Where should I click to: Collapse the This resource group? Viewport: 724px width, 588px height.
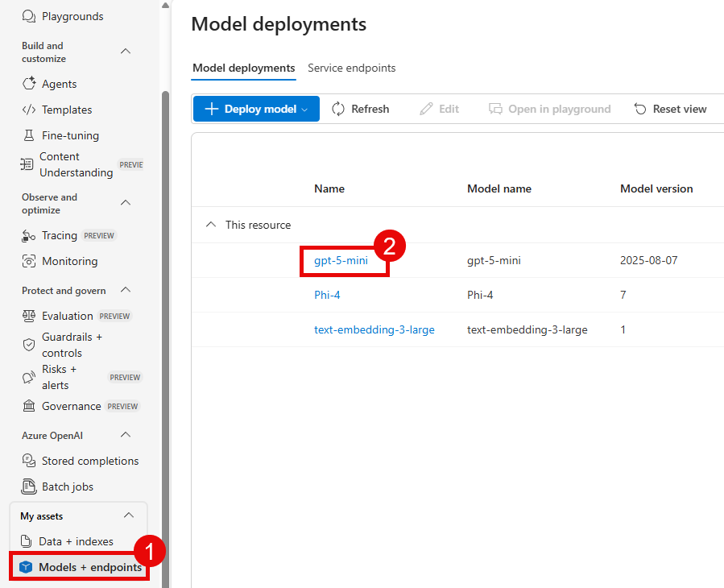(x=210, y=225)
